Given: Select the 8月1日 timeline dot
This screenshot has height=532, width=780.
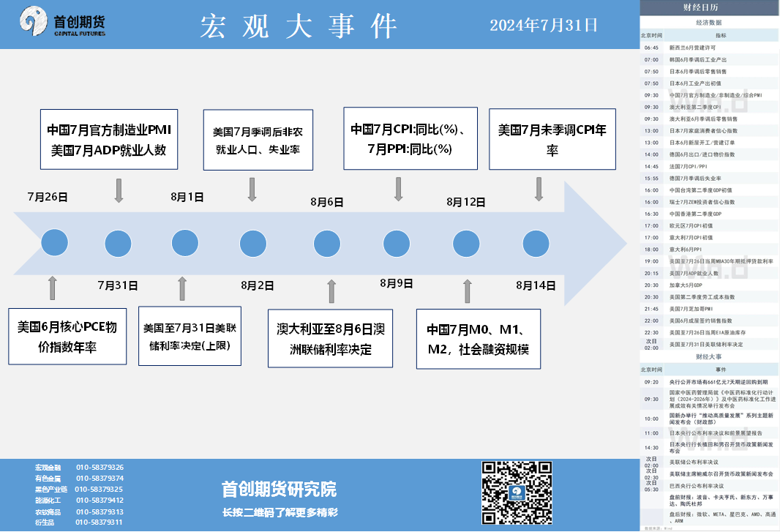Looking at the screenshot, I should [184, 243].
